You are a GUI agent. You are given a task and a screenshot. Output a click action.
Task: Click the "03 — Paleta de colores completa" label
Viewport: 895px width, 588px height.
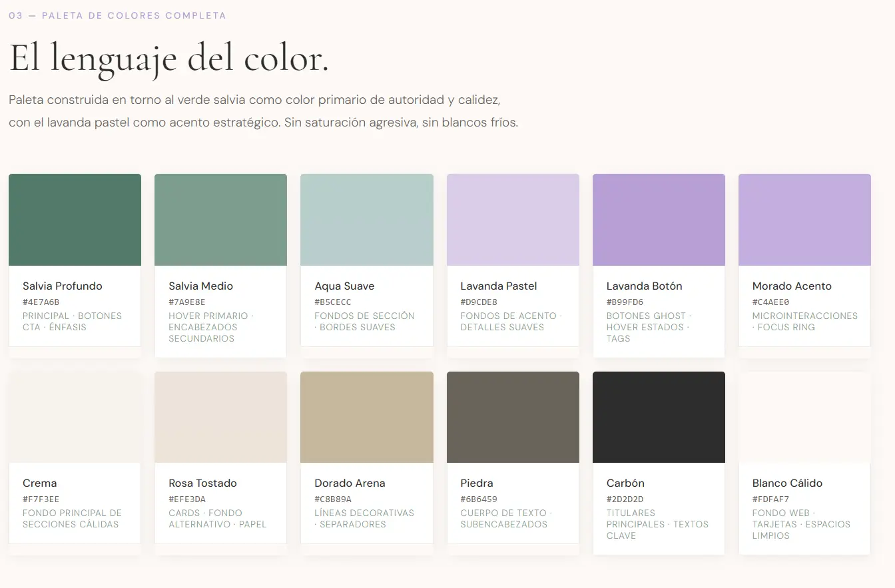tap(118, 15)
